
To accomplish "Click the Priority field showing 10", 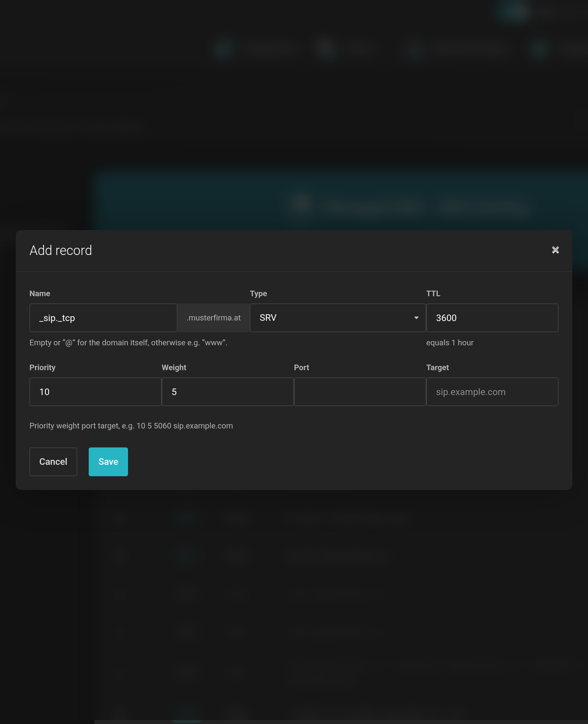I will 96,392.
